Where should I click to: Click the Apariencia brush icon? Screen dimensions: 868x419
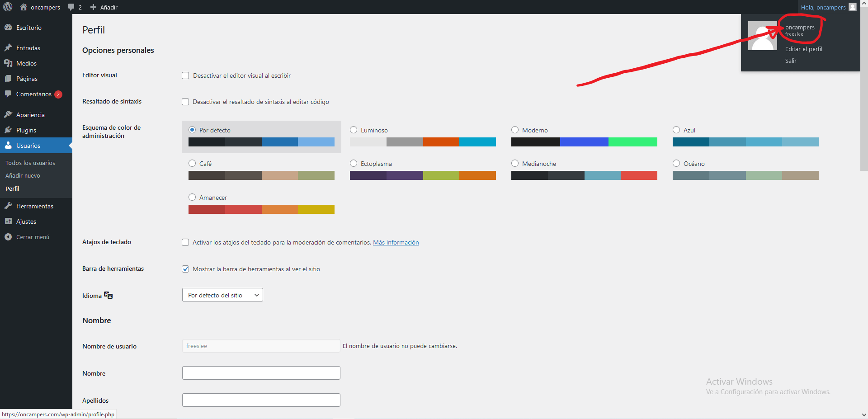point(8,114)
